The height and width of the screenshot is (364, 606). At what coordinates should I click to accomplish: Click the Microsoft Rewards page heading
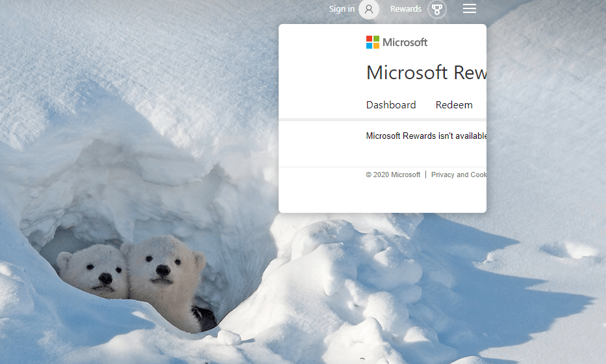tap(426, 72)
